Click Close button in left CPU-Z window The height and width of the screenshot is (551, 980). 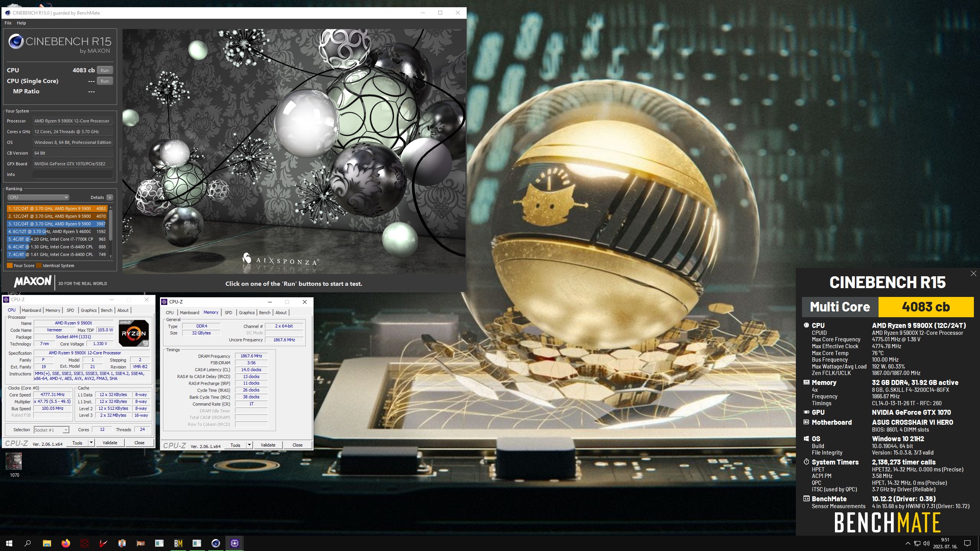[x=139, y=443]
